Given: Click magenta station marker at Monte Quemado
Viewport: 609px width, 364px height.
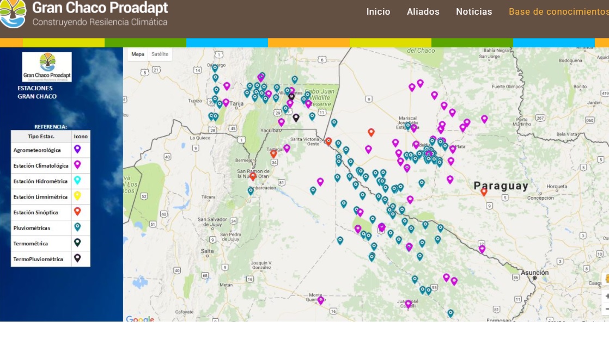Looking at the screenshot, I should (320, 300).
